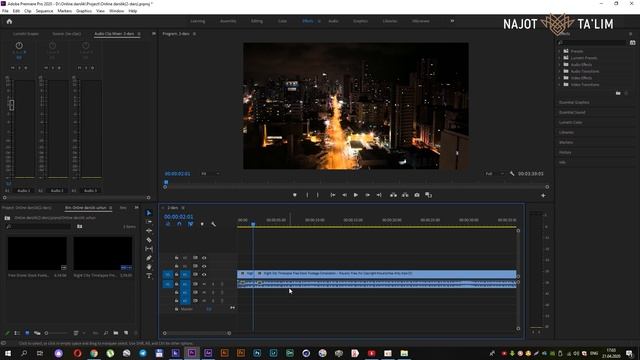This screenshot has width=640, height=360.
Task: Open the Home screen icon
Action: pos(9,21)
